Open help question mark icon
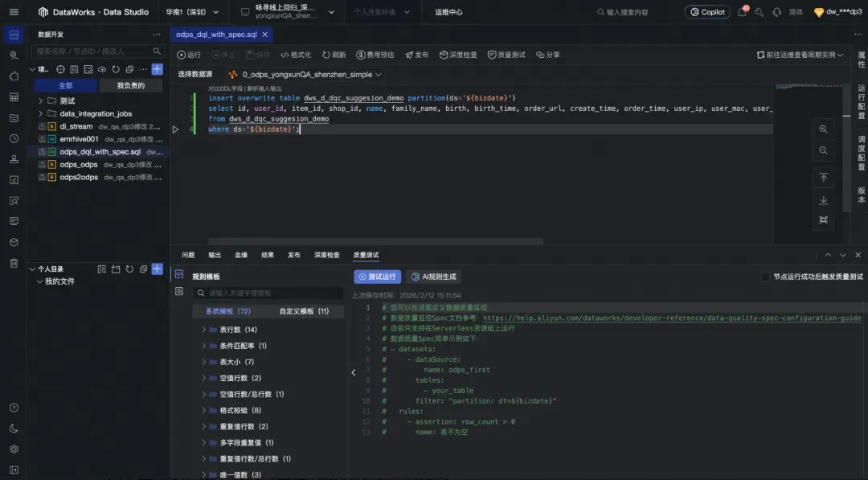 (x=14, y=408)
